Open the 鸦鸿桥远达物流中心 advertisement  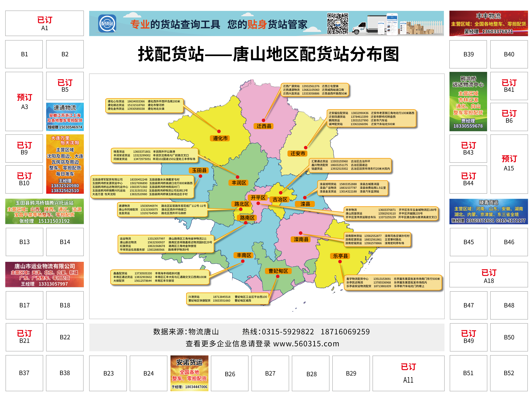point(468,102)
